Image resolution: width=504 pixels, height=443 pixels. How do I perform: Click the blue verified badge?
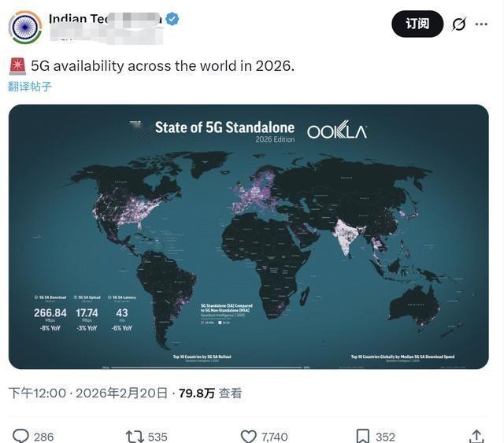pyautogui.click(x=172, y=19)
